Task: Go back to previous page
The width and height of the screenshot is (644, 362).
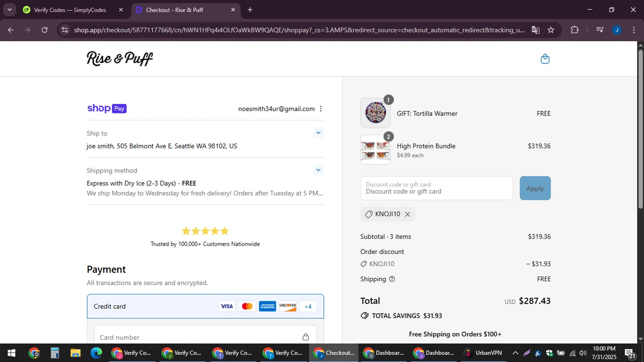Action: (x=11, y=30)
